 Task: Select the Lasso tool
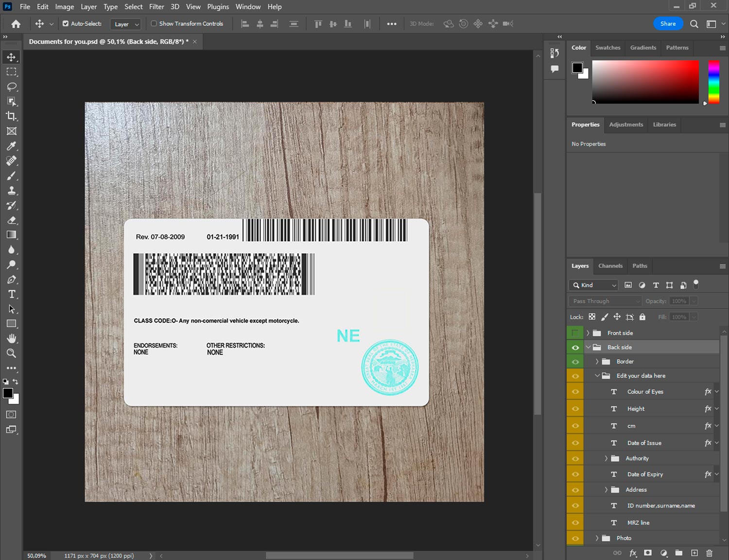click(12, 87)
